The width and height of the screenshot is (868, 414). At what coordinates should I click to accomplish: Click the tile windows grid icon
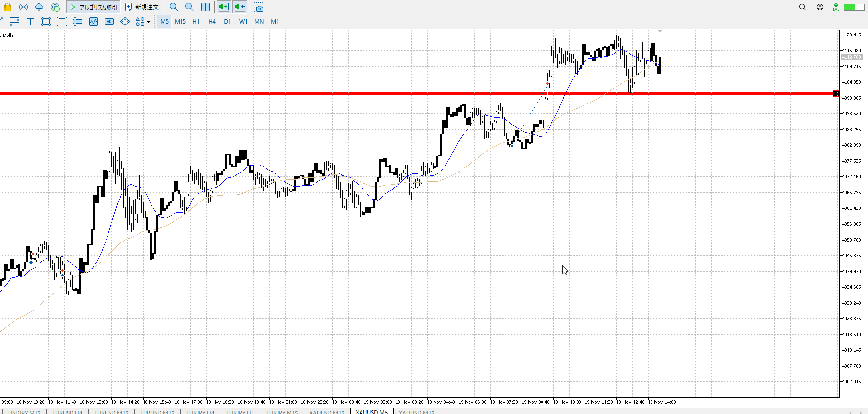205,7
